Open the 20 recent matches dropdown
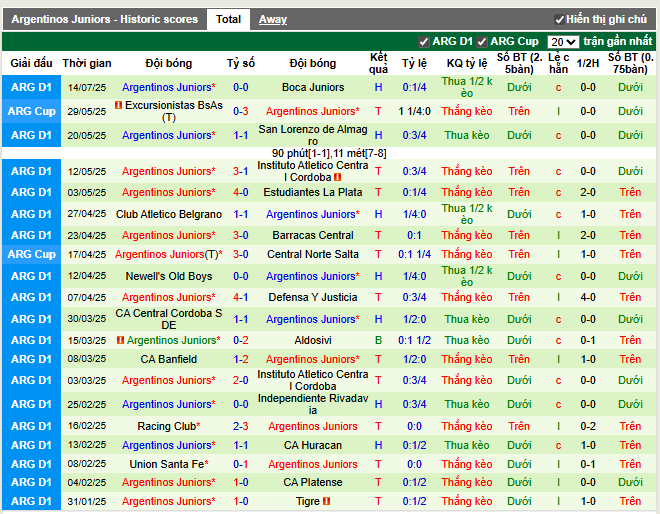Image resolution: width=660 pixels, height=514 pixels. coord(563,42)
